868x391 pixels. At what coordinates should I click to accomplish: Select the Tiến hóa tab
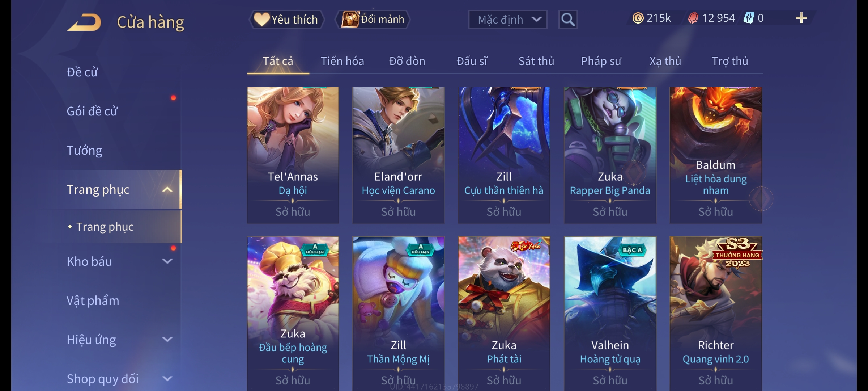pyautogui.click(x=342, y=61)
